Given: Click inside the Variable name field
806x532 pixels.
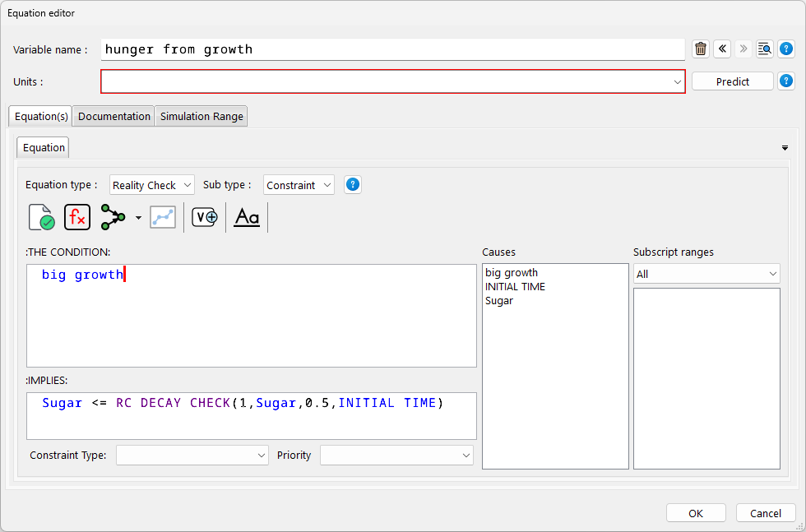Looking at the screenshot, I should [392, 49].
